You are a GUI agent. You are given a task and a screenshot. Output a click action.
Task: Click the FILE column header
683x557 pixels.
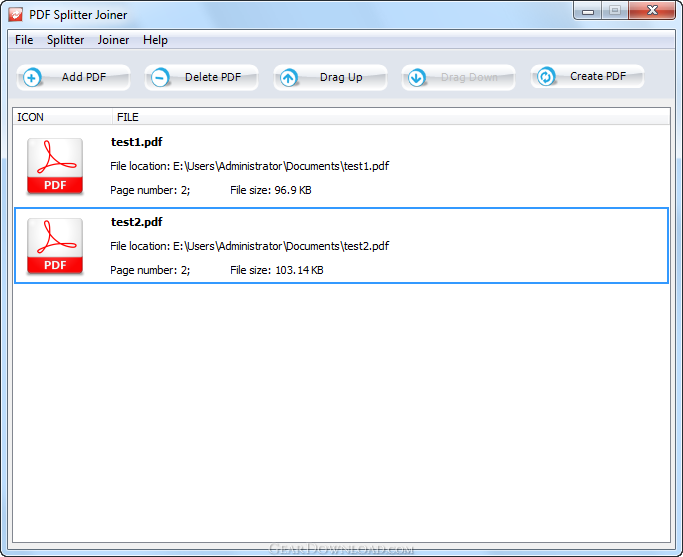pyautogui.click(x=391, y=117)
